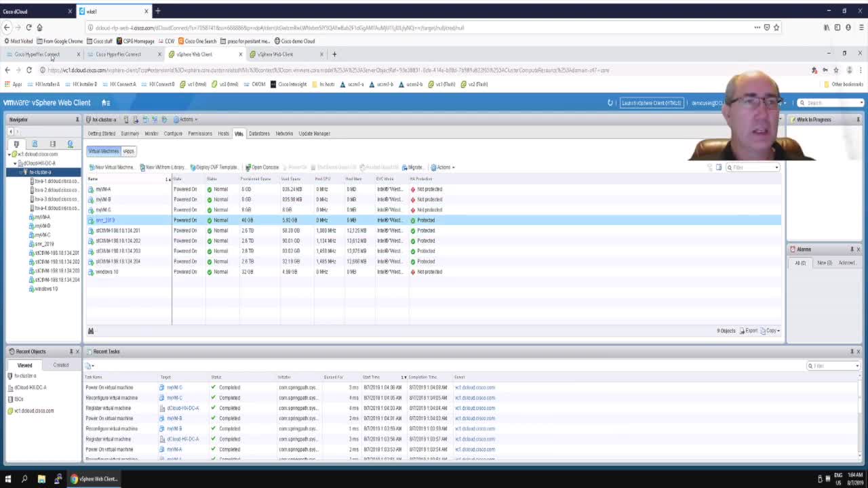Select the Networking navigator icon

click(x=70, y=144)
